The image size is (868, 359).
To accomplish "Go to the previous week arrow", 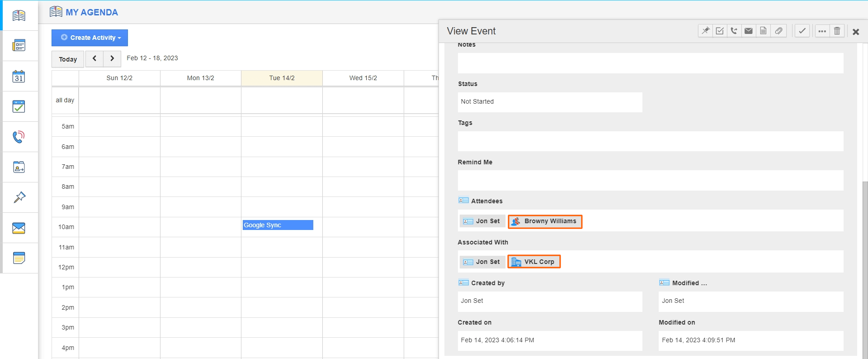I will tap(94, 58).
